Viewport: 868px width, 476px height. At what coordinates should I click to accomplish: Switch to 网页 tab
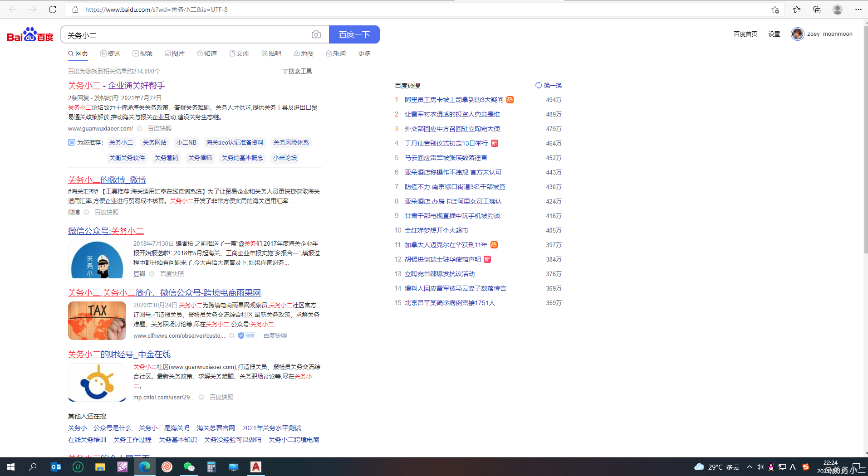pyautogui.click(x=78, y=53)
